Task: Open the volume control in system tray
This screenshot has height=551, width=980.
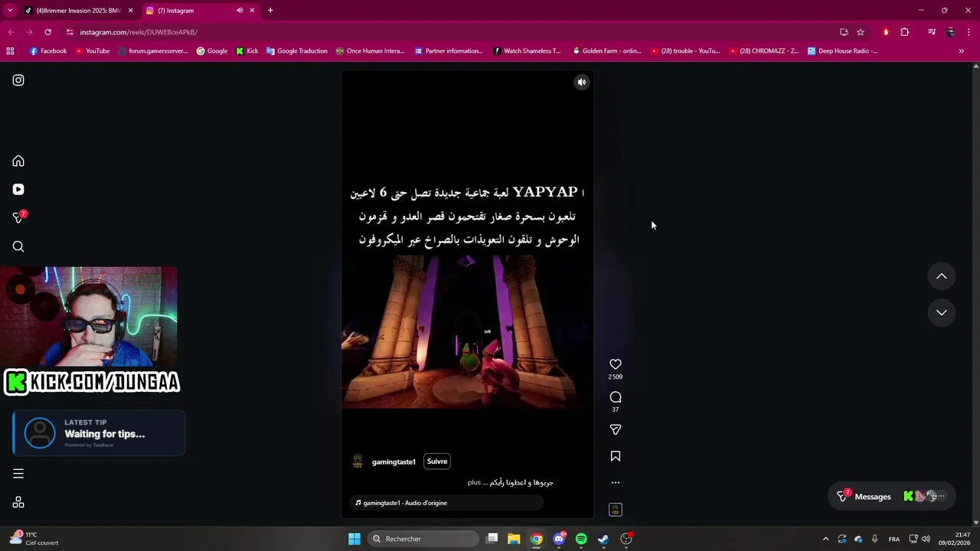Action: pyautogui.click(x=926, y=539)
